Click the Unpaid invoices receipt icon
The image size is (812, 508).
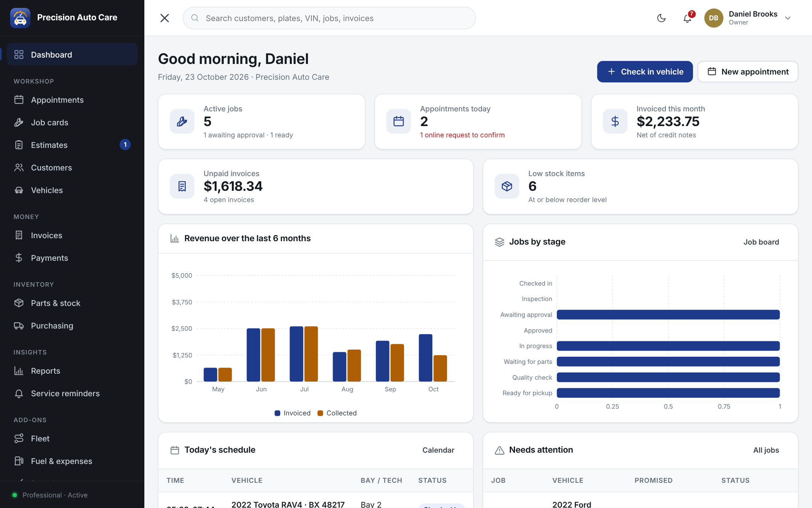tap(182, 186)
